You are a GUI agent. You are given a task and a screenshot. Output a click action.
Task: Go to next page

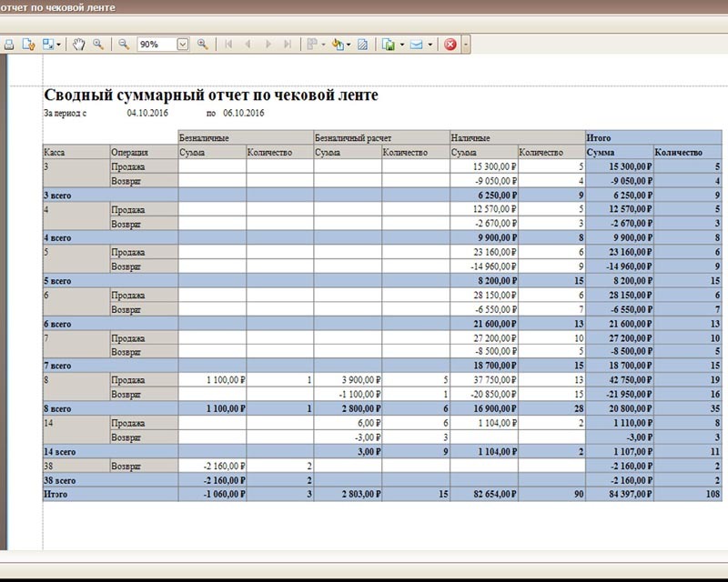(x=268, y=44)
